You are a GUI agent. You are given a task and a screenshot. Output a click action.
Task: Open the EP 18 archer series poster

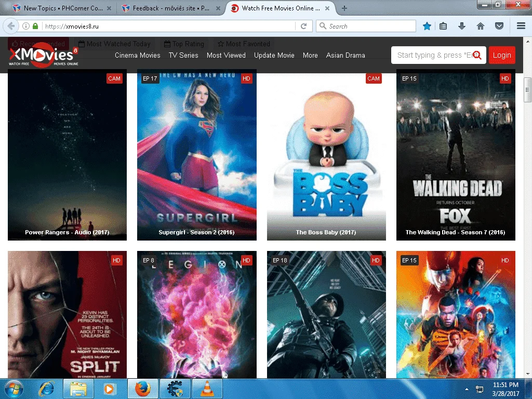pyautogui.click(x=326, y=314)
